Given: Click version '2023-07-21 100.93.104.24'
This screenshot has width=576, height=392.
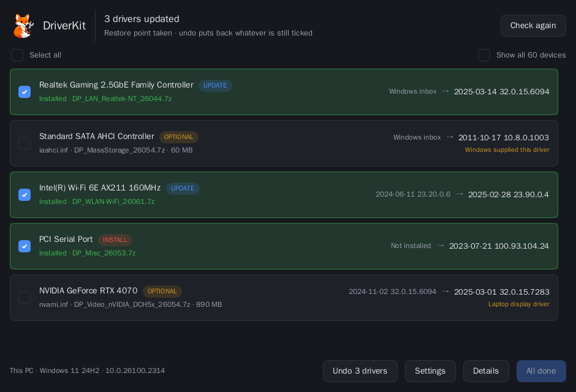Looking at the screenshot, I should [x=499, y=246].
